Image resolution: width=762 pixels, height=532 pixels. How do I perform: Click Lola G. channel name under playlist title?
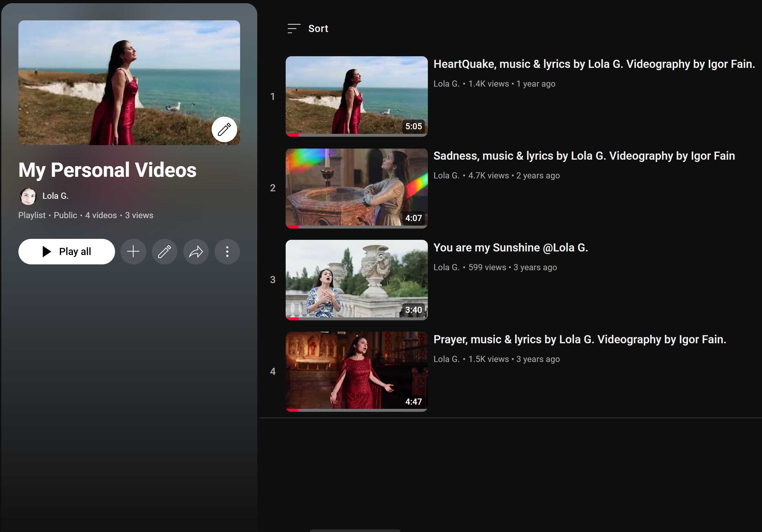tap(56, 196)
